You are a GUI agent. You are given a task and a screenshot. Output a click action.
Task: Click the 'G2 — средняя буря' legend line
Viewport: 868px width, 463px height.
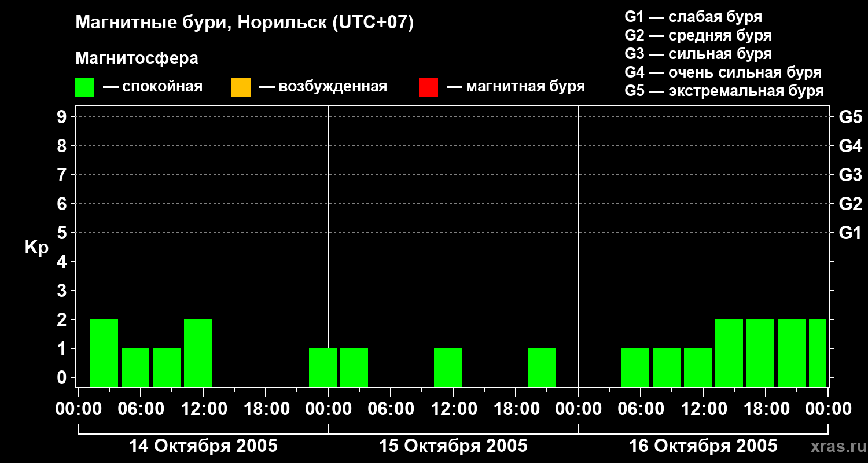[x=698, y=35]
